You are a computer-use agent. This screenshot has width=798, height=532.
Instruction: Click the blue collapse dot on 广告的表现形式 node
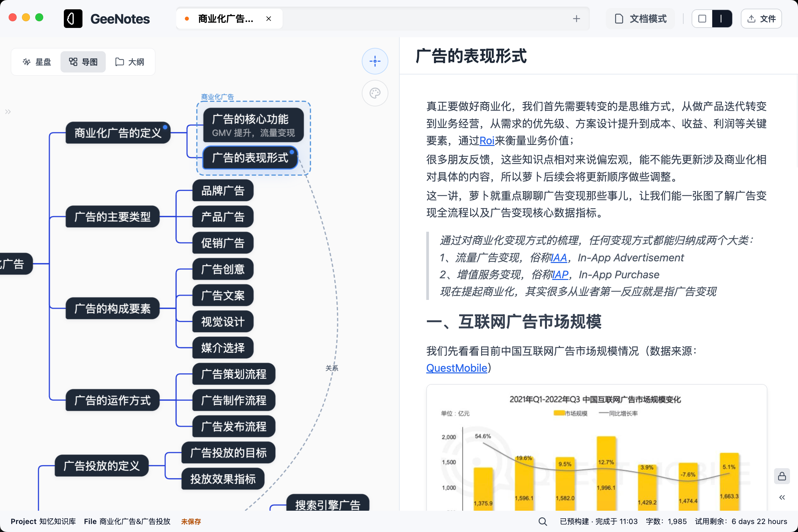coord(292,152)
